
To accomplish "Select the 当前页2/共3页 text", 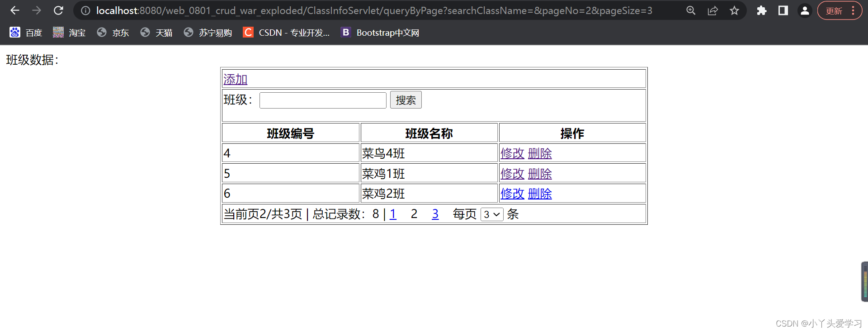I will point(263,214).
